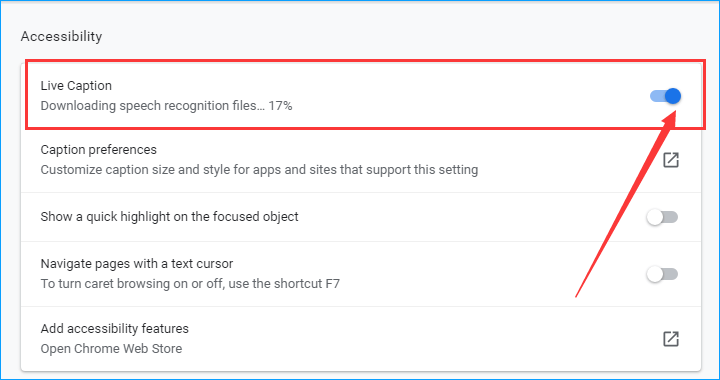Click the Chrome Web Store launch icon
720x380 pixels.
click(x=670, y=339)
